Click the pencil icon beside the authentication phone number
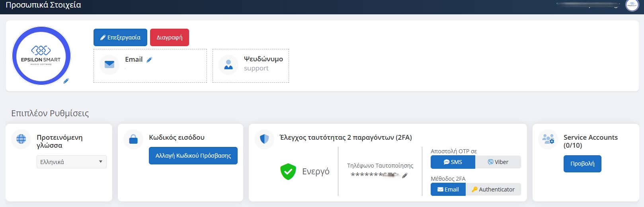644x207 pixels. click(x=405, y=176)
